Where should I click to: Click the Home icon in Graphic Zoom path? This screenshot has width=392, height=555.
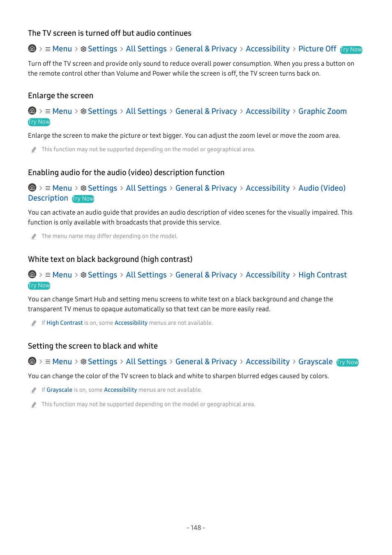[32, 111]
